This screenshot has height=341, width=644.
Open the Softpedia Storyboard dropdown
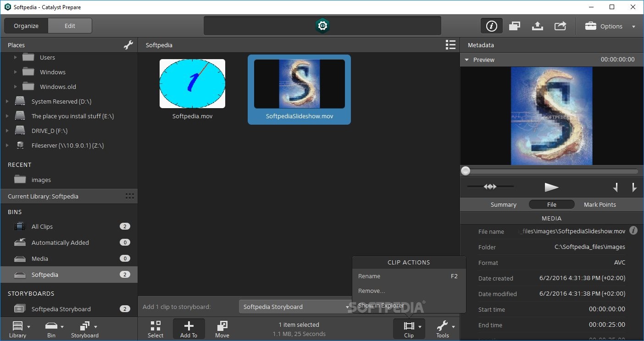tap(295, 307)
